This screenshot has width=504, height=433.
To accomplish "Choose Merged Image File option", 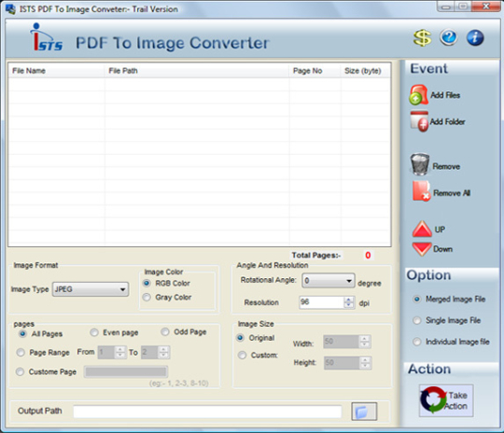I will 417,299.
